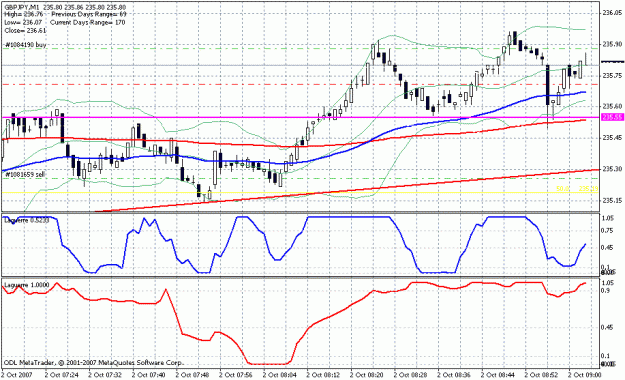Click the 2 Oct 07:32 time label
This screenshot has width=625, height=380.
105,375
